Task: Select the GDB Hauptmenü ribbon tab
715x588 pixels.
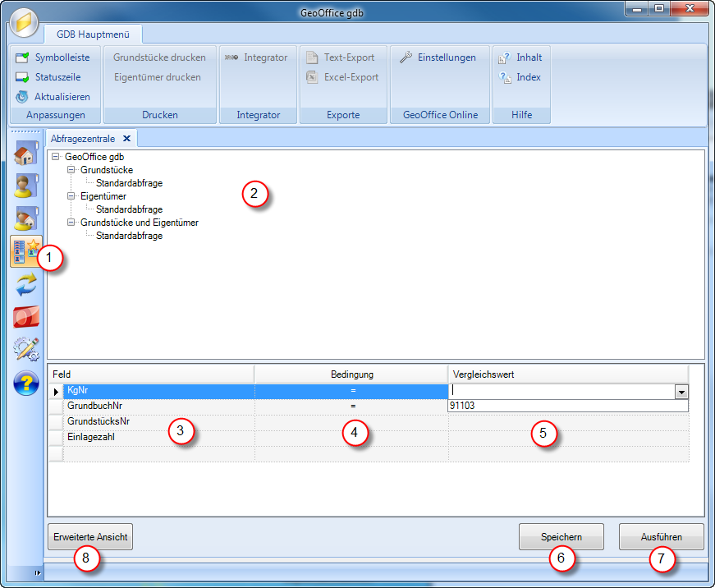Action: click(94, 35)
